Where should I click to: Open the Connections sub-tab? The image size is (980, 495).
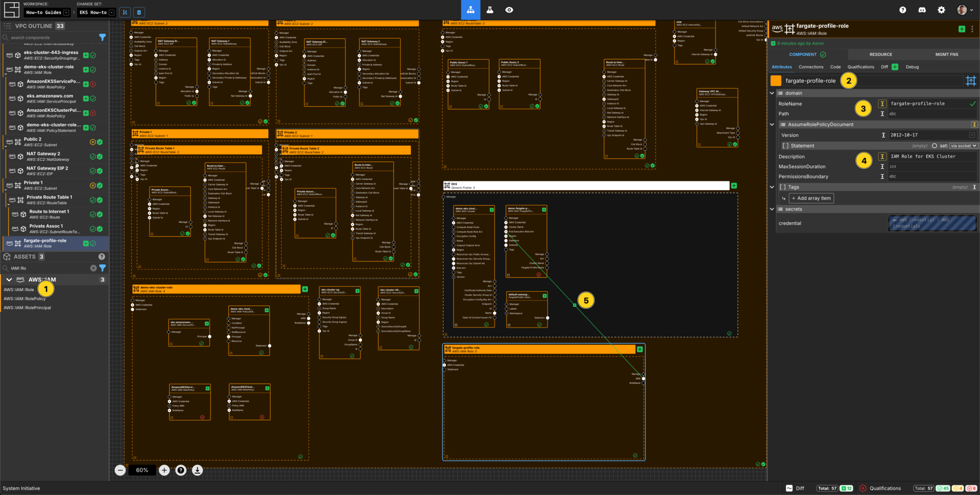point(811,67)
